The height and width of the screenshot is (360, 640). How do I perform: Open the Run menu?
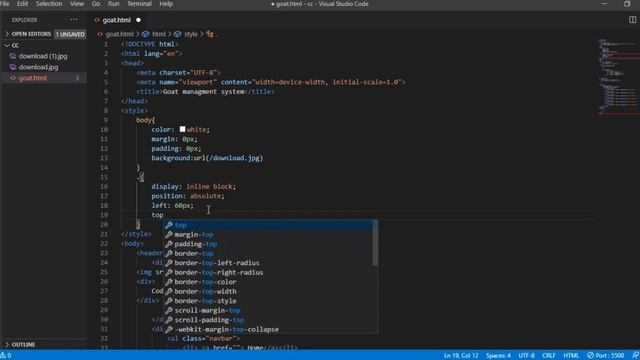[x=113, y=4]
